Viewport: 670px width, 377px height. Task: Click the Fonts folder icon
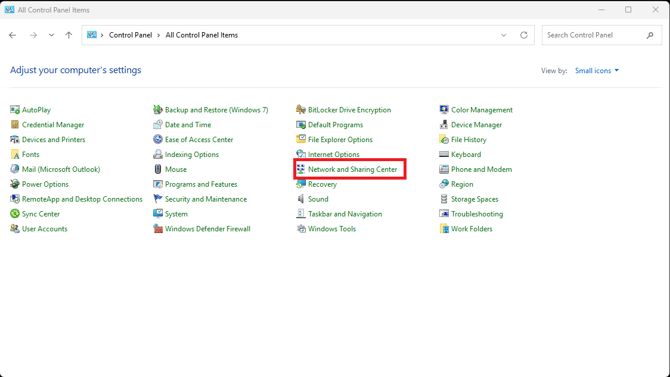[15, 154]
